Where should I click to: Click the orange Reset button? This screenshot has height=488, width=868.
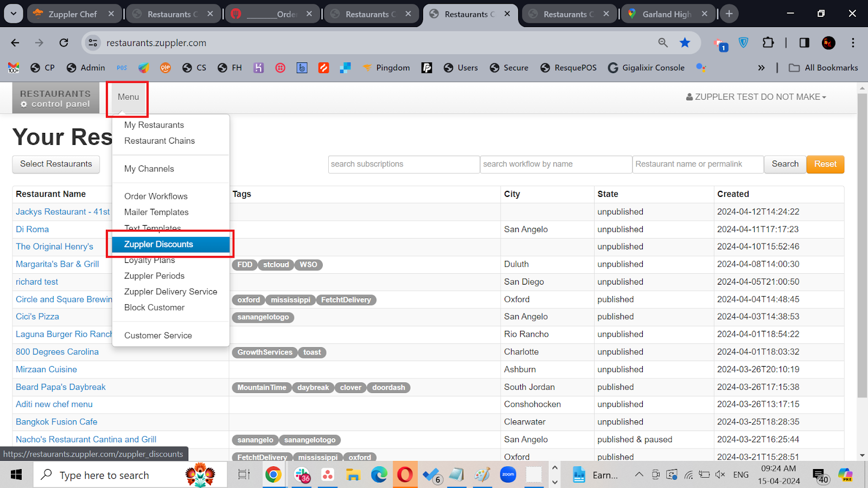pos(825,164)
